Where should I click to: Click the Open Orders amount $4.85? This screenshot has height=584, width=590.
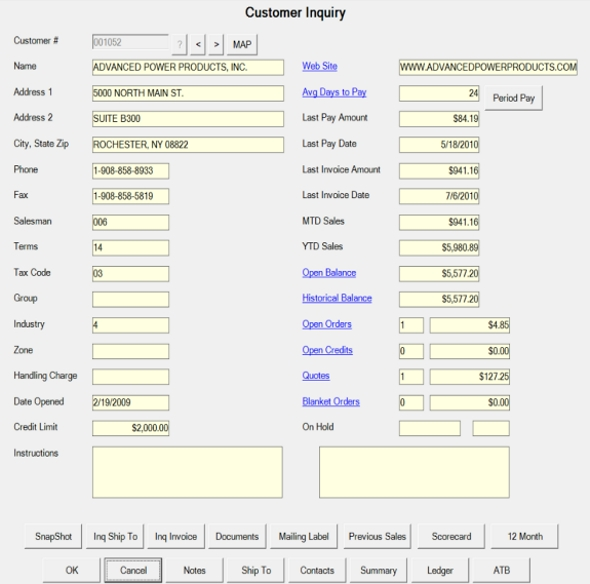[470, 325]
